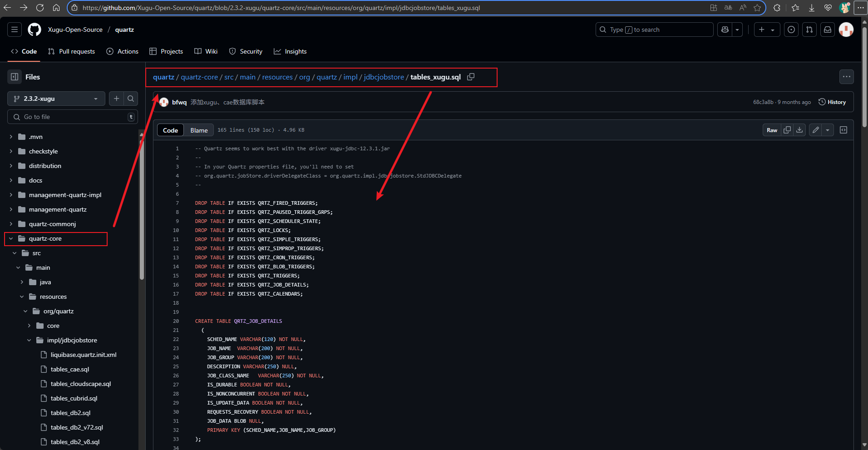Download the raw file
The image size is (868, 450).
(799, 130)
